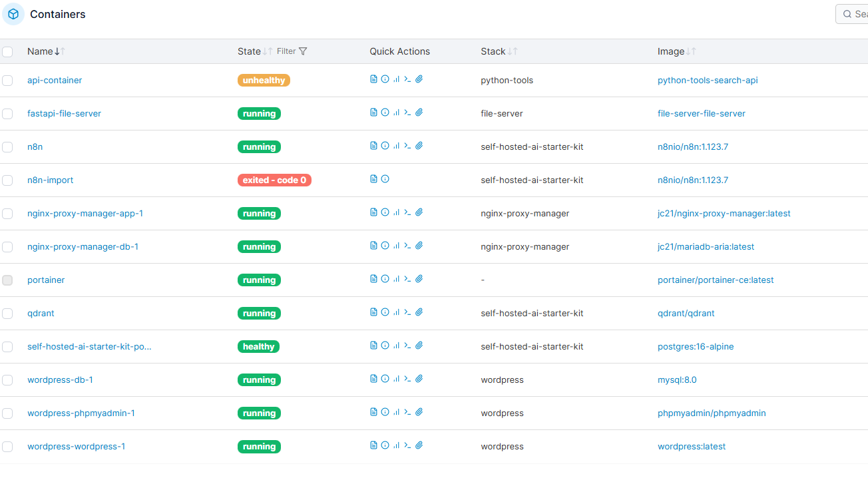The image size is (868, 502).
Task: Attach console to fastapi-file-server
Action: click(x=419, y=113)
